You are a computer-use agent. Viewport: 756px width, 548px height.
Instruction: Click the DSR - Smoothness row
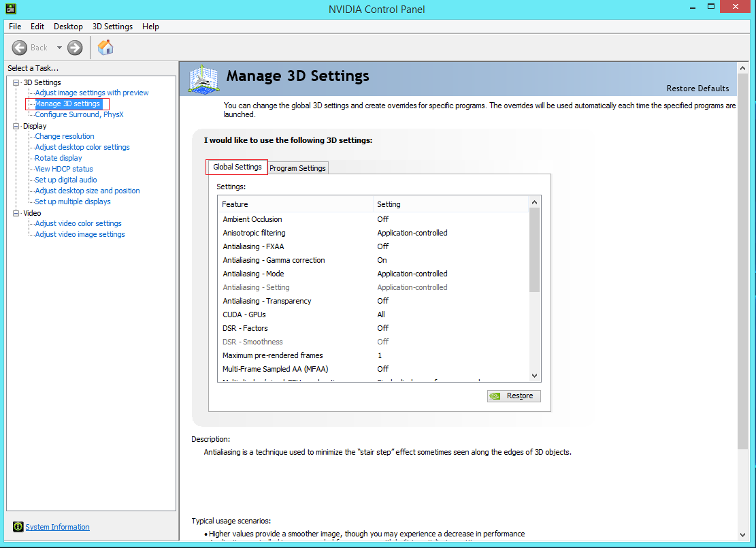pyautogui.click(x=374, y=342)
